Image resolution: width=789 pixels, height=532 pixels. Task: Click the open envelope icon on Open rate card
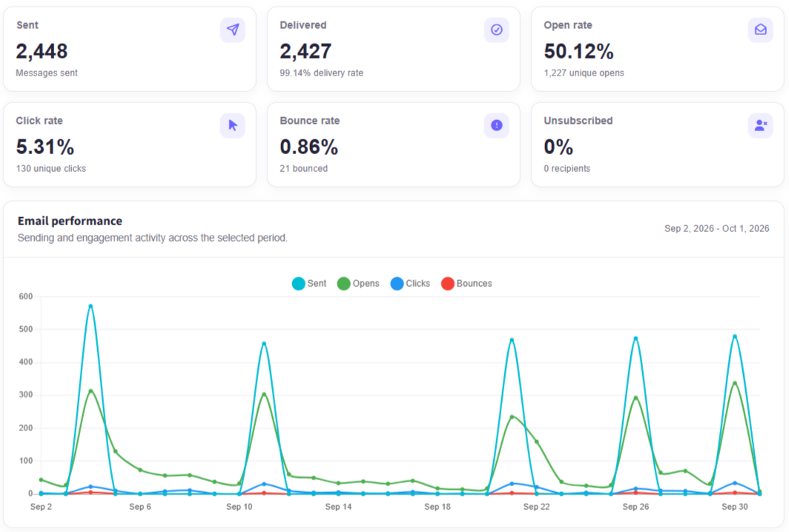coord(760,30)
